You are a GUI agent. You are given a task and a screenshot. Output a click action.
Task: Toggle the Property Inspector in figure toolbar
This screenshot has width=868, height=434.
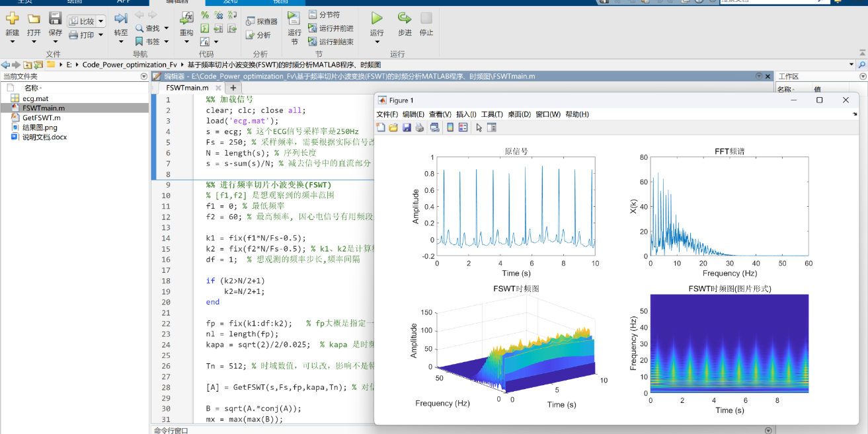point(492,127)
